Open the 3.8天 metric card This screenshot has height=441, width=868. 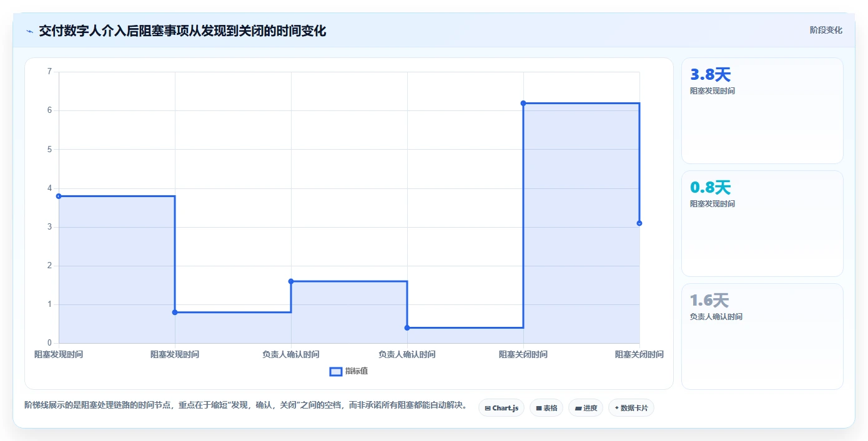tap(762, 111)
